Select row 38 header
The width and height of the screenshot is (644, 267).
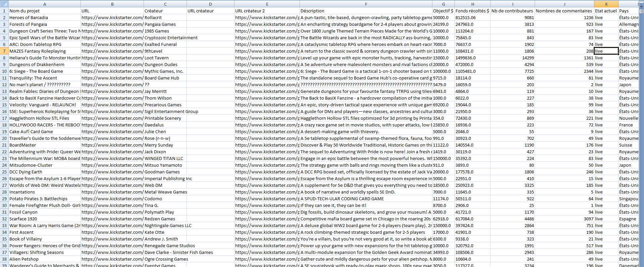pos(4,259)
